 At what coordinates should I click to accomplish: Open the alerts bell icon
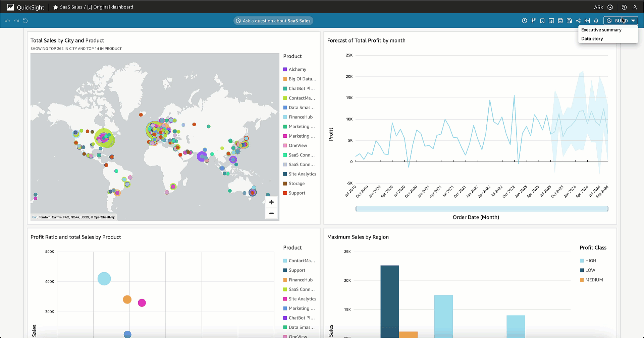coord(596,21)
